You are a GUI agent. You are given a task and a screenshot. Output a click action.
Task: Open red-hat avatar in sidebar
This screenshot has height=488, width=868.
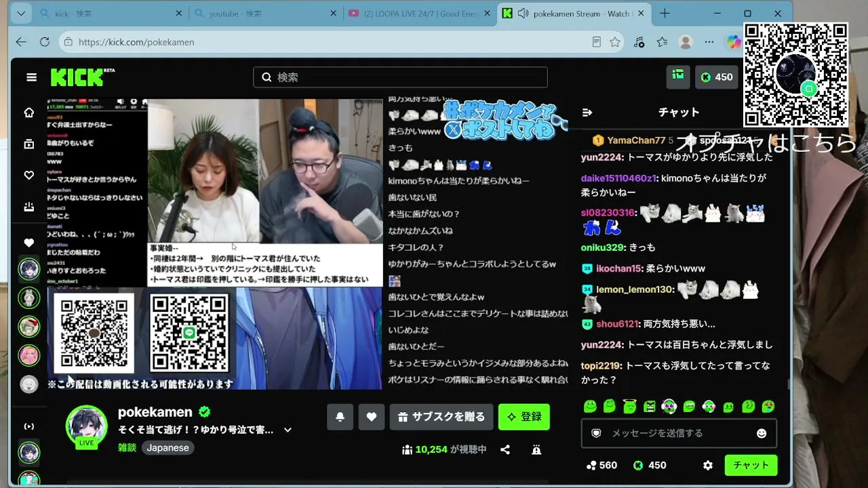tap(28, 326)
